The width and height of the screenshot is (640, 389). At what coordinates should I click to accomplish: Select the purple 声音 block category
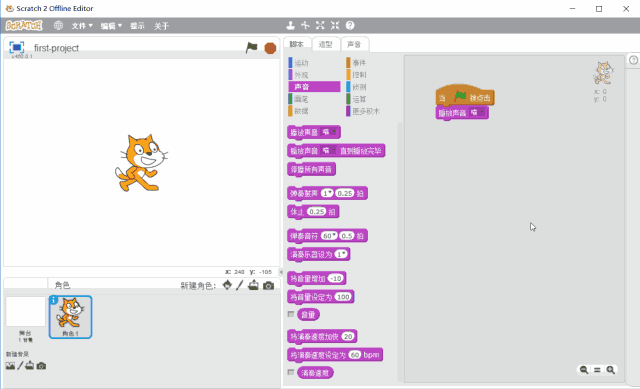[x=314, y=87]
